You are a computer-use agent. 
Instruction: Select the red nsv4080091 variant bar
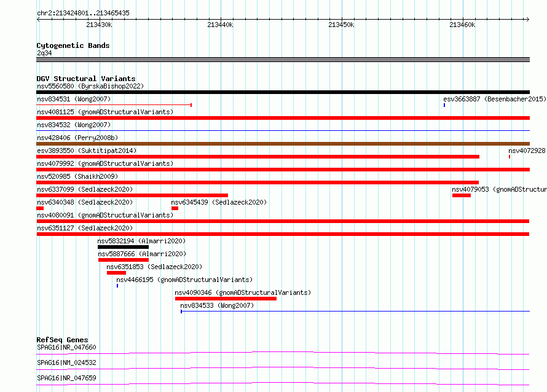283,221
